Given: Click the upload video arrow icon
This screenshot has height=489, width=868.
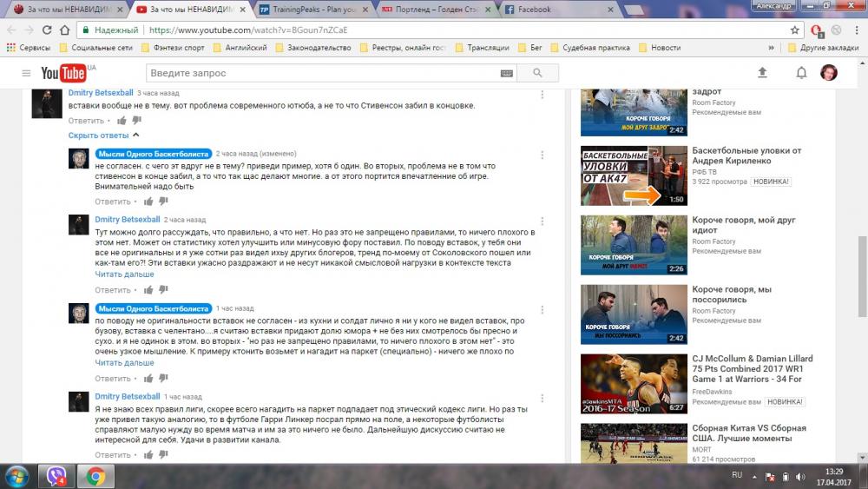Looking at the screenshot, I should 762,73.
